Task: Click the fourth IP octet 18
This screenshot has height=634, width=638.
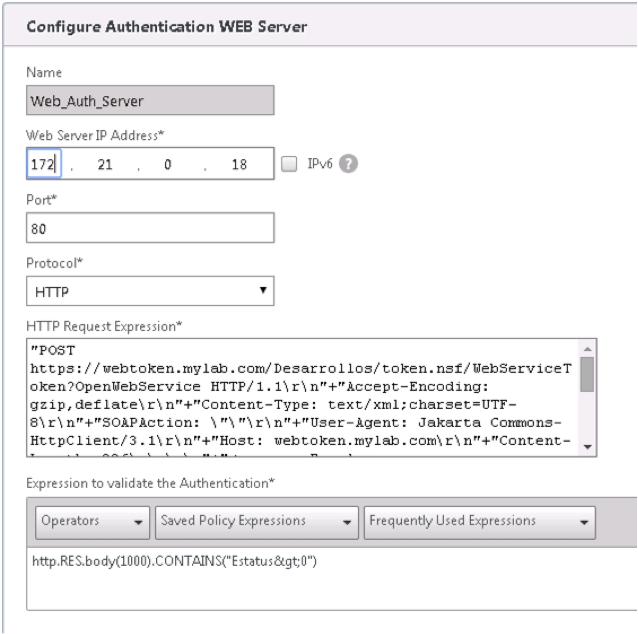Action: pyautogui.click(x=238, y=164)
